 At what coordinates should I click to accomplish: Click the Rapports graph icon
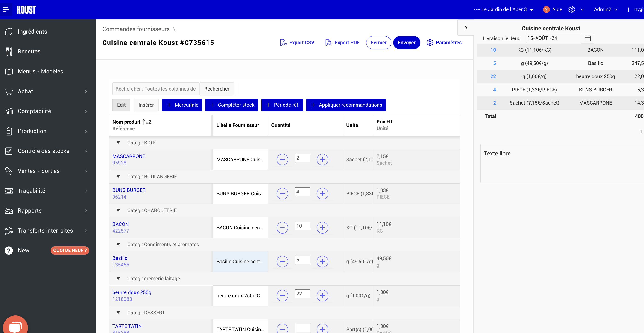pos(9,211)
